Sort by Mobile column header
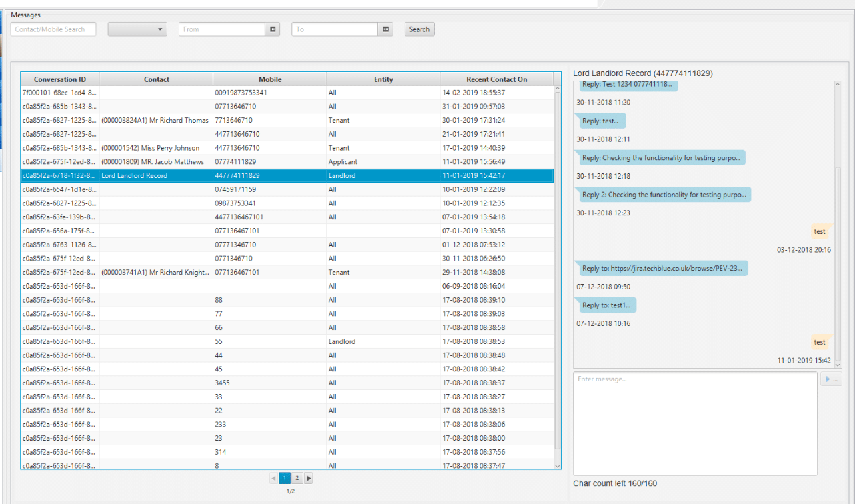 point(270,79)
